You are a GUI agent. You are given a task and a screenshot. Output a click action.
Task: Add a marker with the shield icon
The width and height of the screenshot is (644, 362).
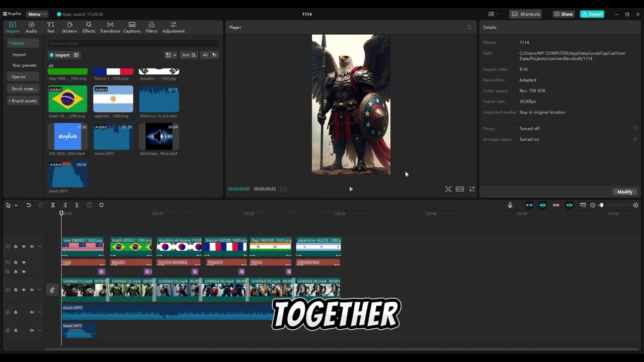[101, 205]
